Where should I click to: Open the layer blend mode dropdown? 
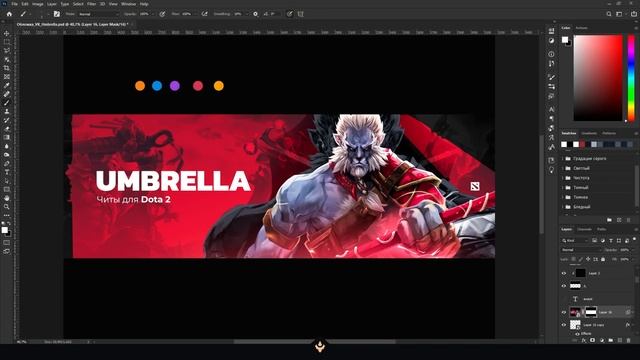click(x=581, y=250)
